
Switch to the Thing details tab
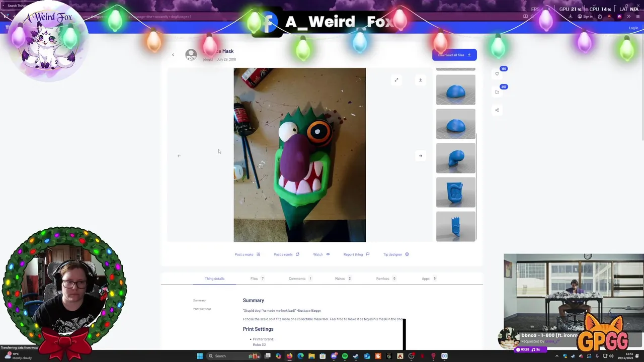(x=215, y=279)
